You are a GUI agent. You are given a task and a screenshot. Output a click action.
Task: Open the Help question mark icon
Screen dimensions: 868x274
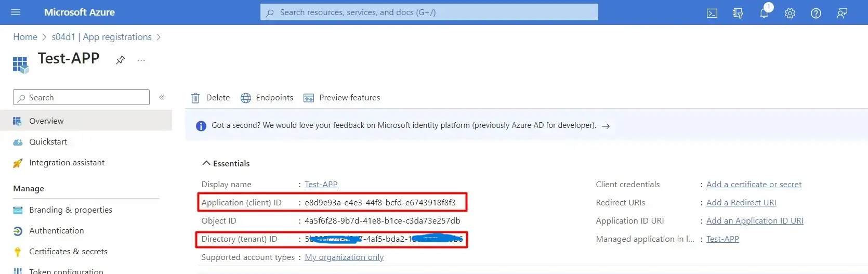click(816, 13)
